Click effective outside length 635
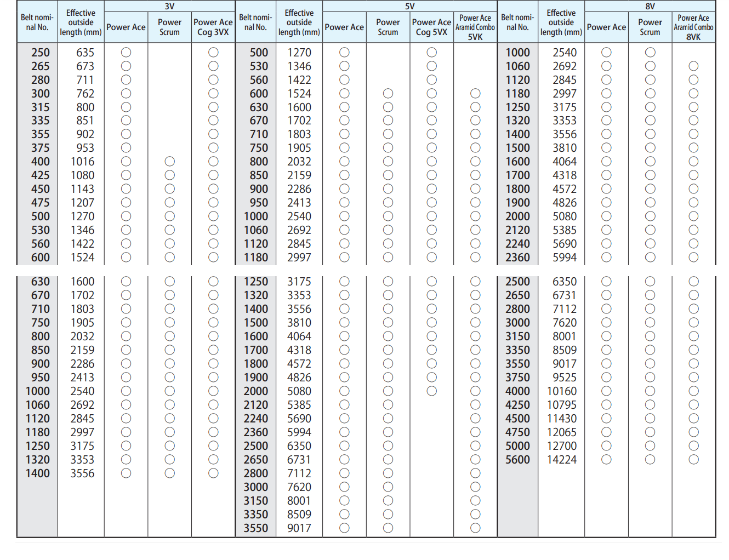This screenshot has height=560, width=729. pos(85,53)
